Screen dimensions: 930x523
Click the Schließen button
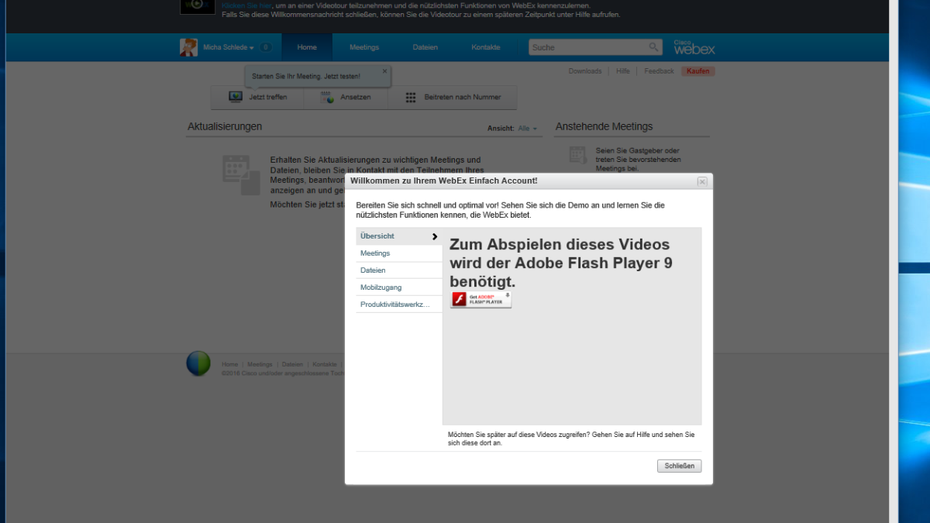679,466
